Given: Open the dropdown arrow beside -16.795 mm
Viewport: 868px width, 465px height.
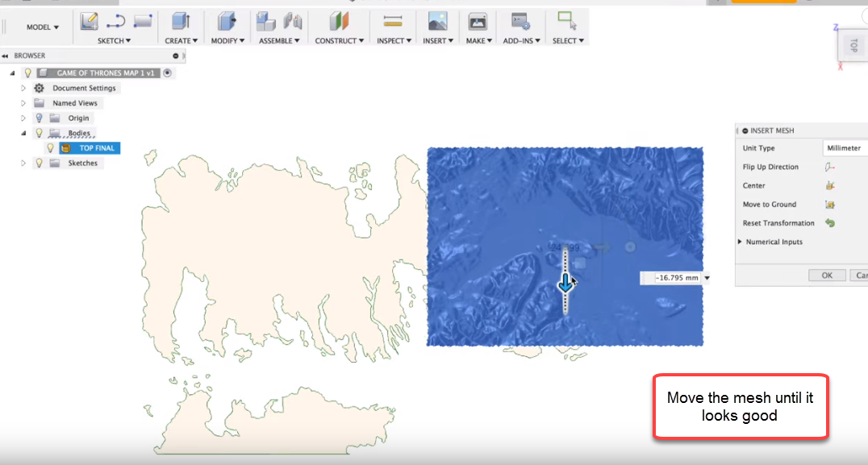Looking at the screenshot, I should pyautogui.click(x=707, y=278).
